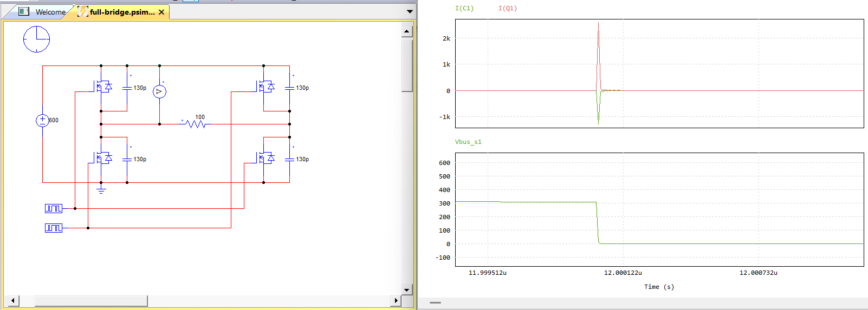Click the I(Q1) curve label
Viewport: 868px width, 310px height.
click(x=508, y=8)
